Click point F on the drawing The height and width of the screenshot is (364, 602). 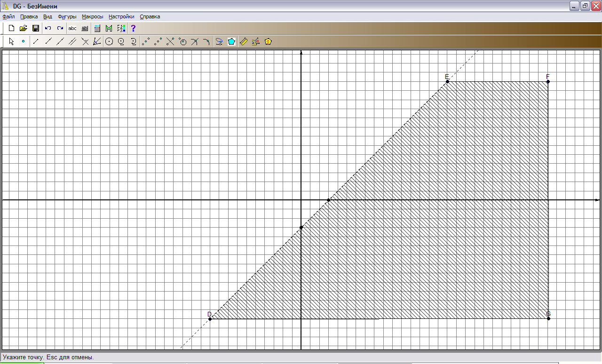pyautogui.click(x=548, y=82)
